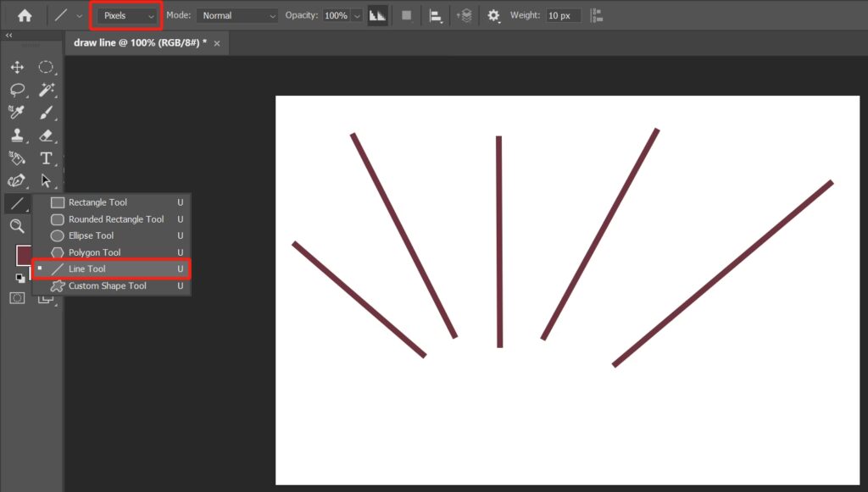Go to Home screen button

click(x=25, y=15)
